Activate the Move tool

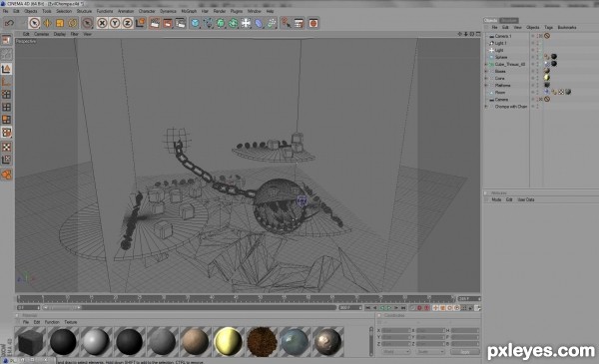pos(47,23)
